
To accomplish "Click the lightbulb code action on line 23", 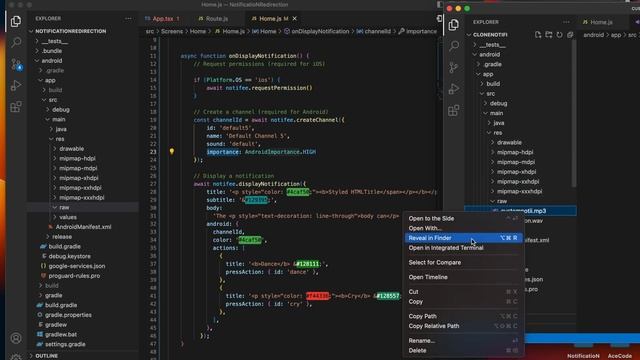I will tap(172, 151).
